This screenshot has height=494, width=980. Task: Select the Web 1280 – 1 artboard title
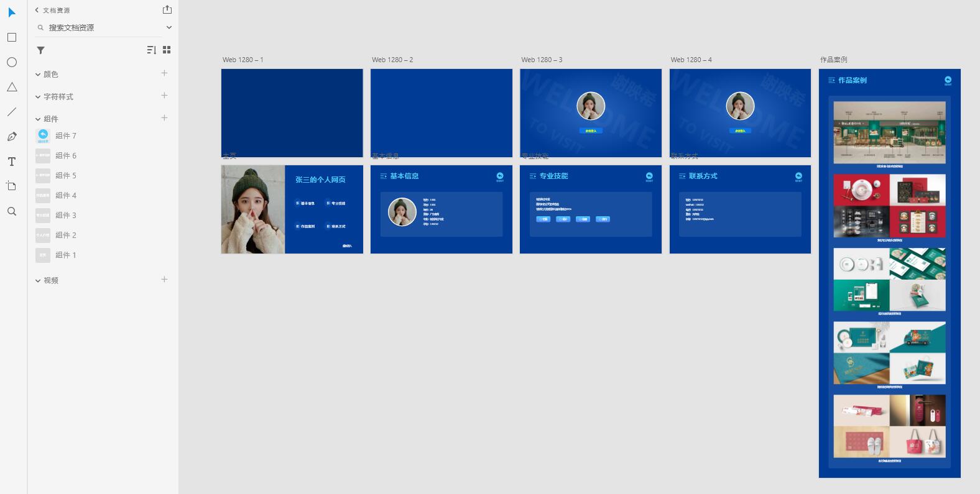tap(243, 60)
